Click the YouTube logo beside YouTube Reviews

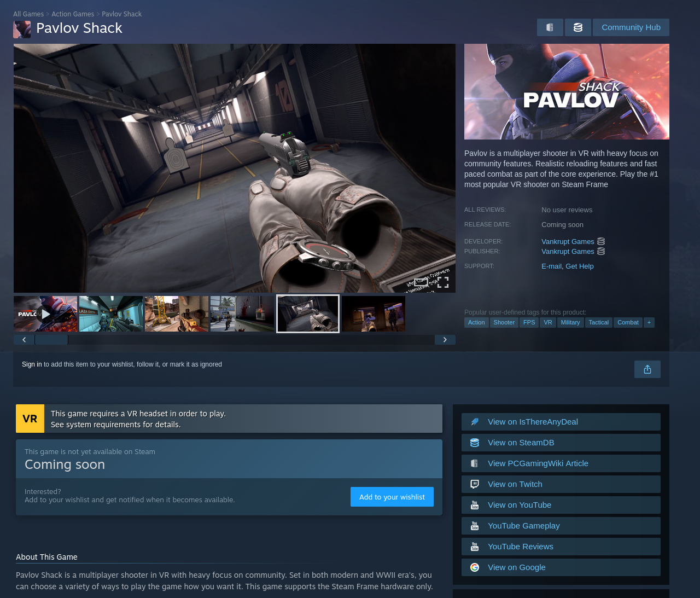475,547
